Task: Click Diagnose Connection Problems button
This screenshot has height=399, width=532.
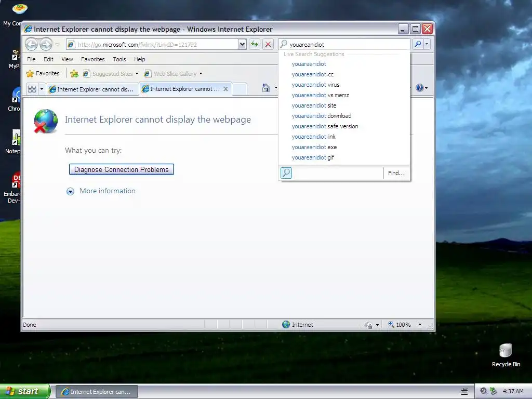Action: 122,169
